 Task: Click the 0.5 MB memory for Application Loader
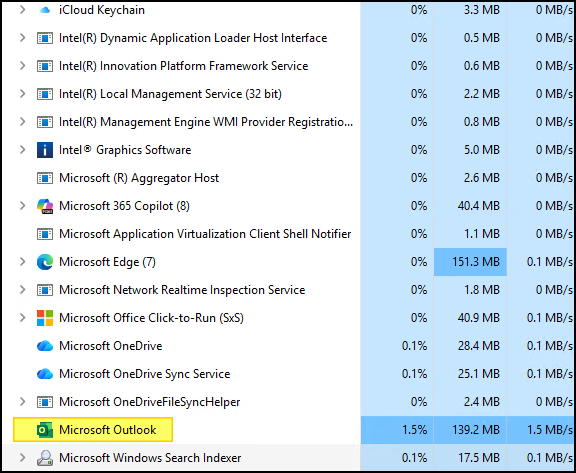[x=482, y=38]
